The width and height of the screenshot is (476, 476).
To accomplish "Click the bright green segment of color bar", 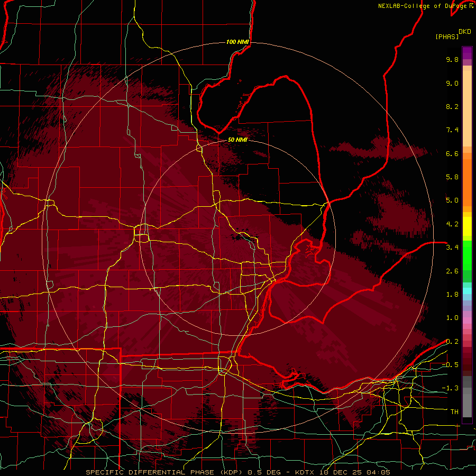I will click(467, 255).
